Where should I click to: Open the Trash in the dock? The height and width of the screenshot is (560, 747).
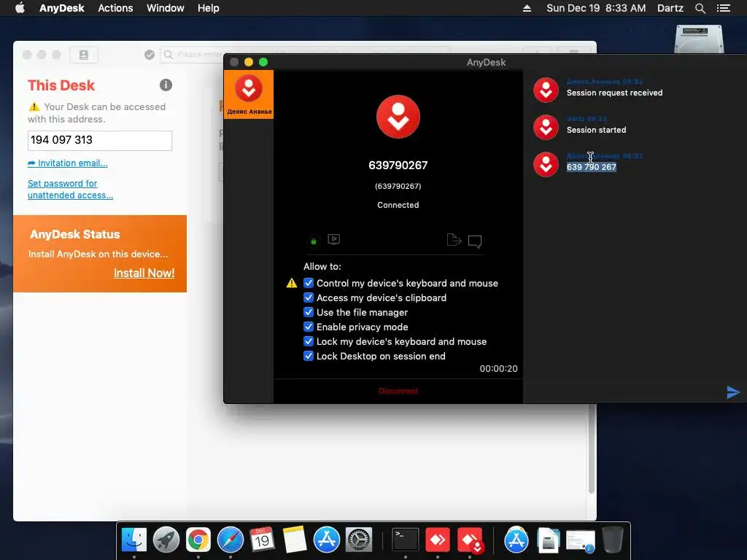click(x=613, y=540)
